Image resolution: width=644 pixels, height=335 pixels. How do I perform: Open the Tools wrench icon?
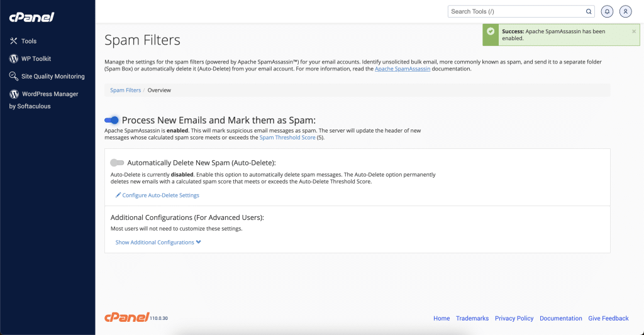14,41
